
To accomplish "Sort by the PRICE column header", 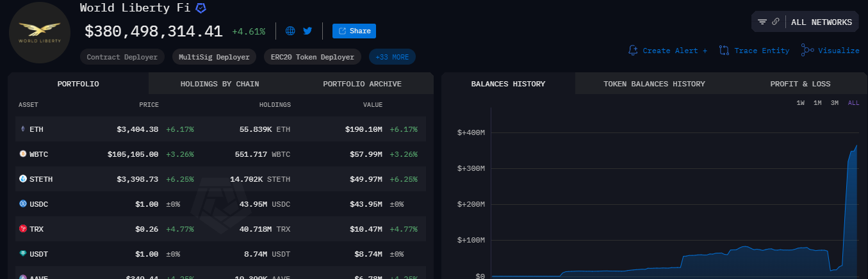I will pyautogui.click(x=149, y=105).
